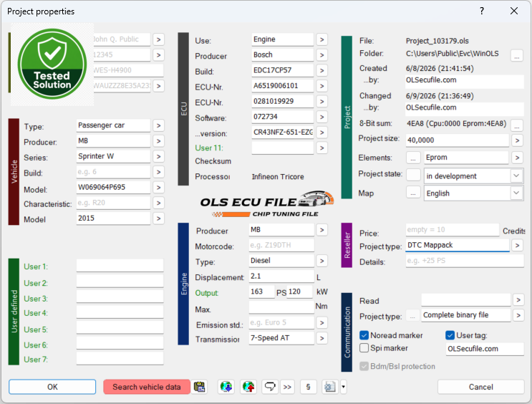Click the arrow next to vehicle Model W069064P695

pos(158,188)
